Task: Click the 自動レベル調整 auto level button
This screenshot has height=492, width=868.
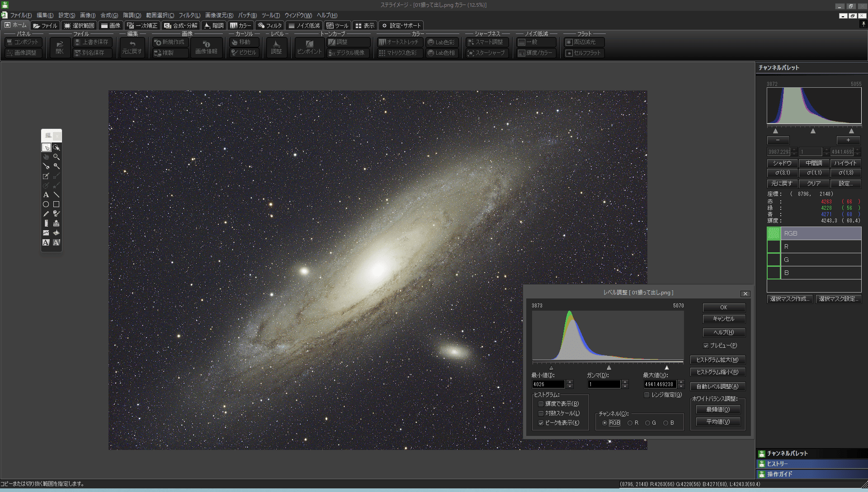Action: 717,386
